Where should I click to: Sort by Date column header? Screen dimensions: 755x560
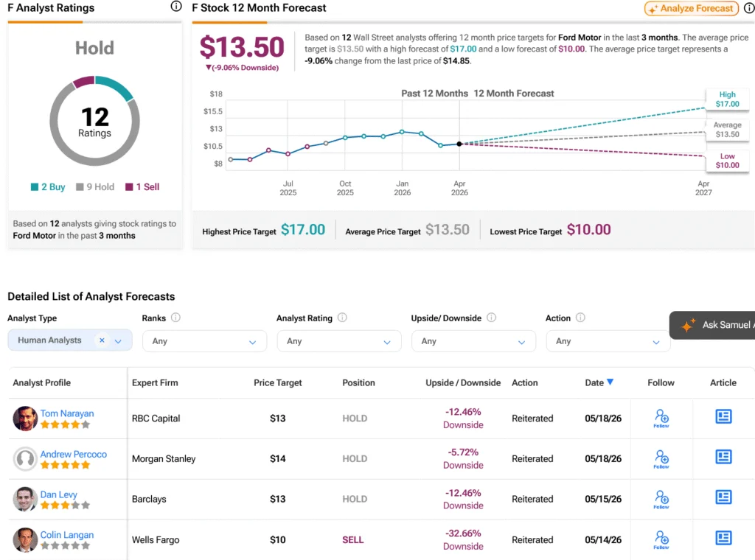coord(599,382)
